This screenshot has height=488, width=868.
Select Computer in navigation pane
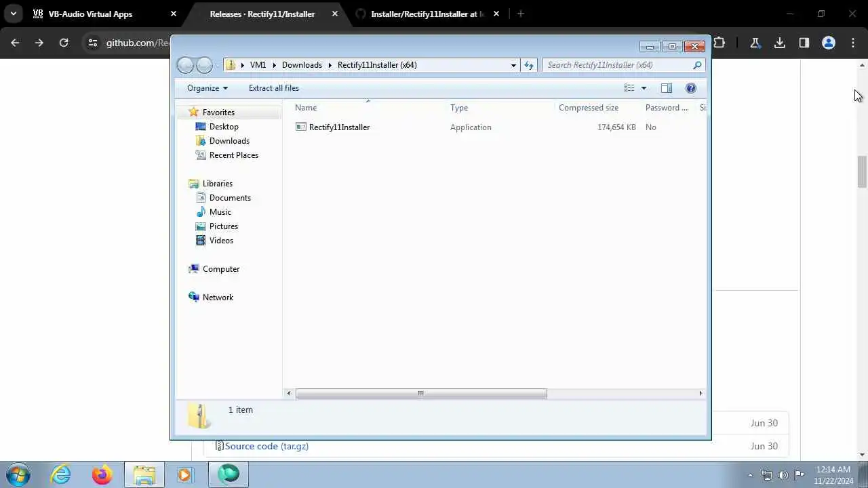pyautogui.click(x=221, y=269)
